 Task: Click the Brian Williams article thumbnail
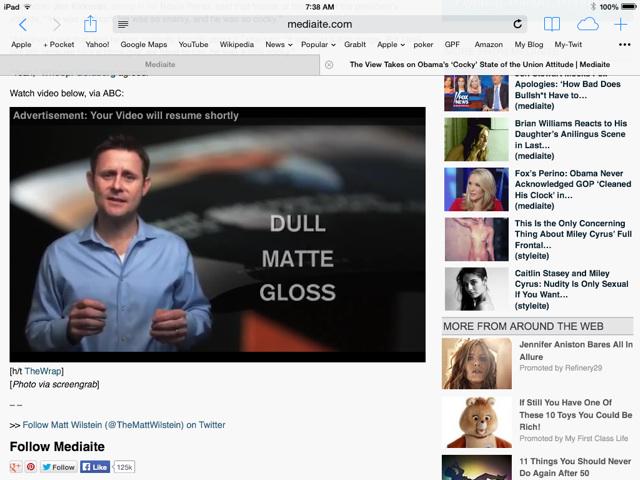tap(476, 140)
